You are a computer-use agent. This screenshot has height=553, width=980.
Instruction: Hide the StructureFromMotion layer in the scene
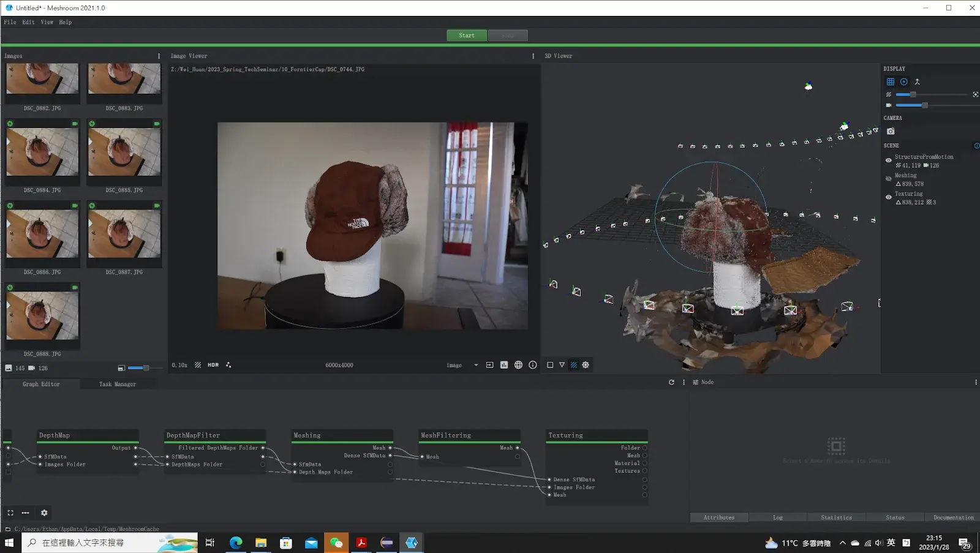tap(889, 160)
